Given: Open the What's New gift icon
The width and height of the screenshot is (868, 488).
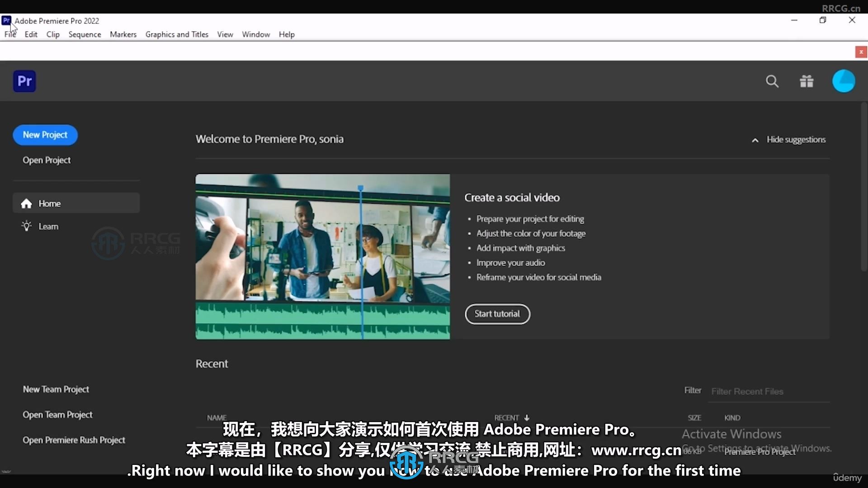Looking at the screenshot, I should click(807, 81).
